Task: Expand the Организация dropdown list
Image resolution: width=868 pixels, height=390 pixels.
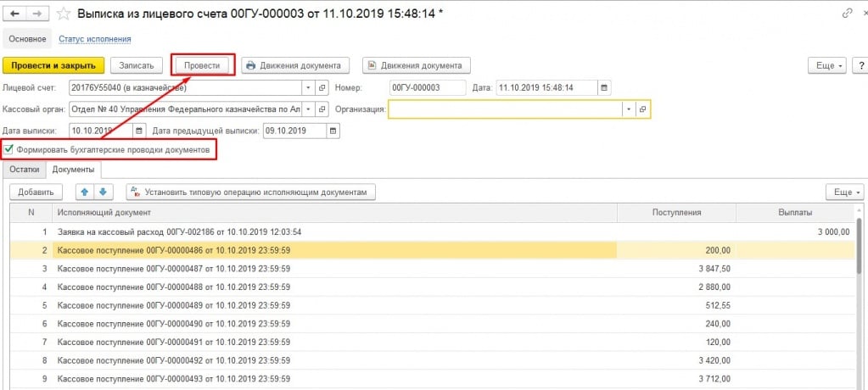Action: (630, 109)
